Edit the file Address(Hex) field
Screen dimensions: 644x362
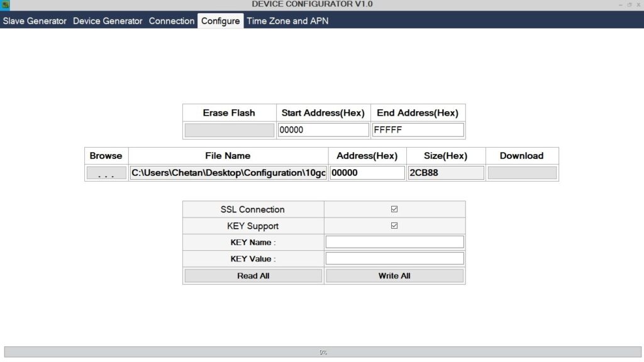click(367, 173)
